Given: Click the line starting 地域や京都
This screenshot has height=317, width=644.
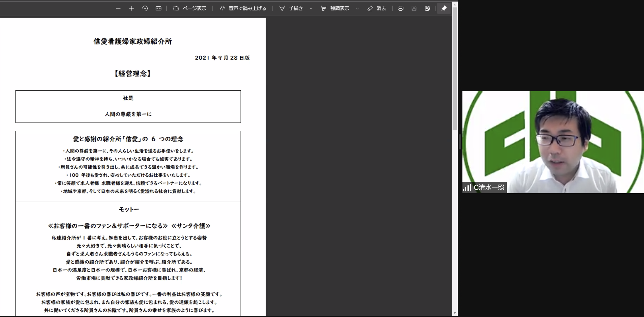Looking at the screenshot, I should 128,191.
